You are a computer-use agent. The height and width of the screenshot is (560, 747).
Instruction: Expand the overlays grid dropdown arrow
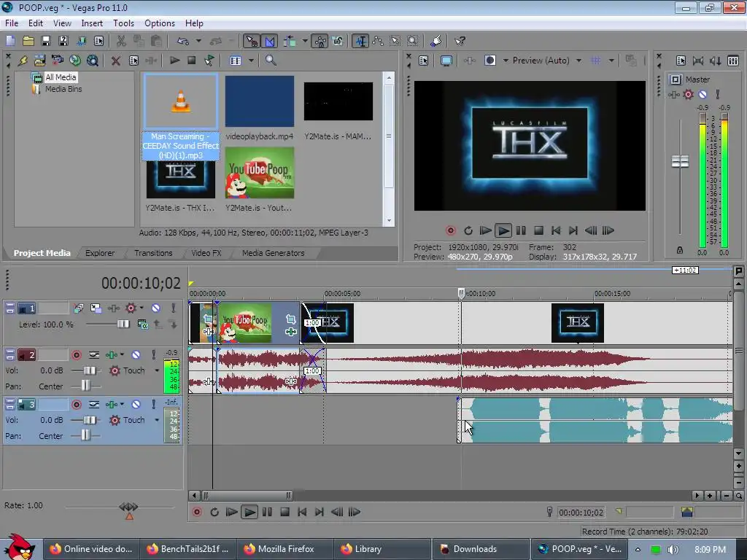(611, 61)
